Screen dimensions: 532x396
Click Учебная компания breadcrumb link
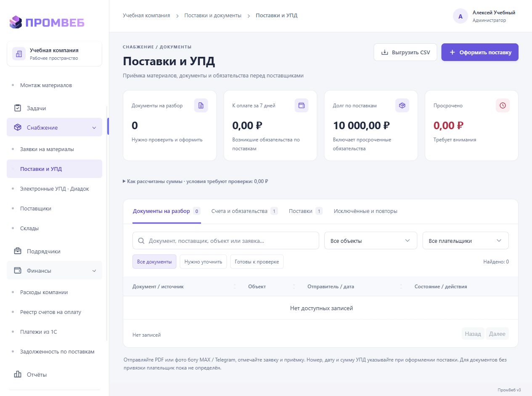click(146, 16)
